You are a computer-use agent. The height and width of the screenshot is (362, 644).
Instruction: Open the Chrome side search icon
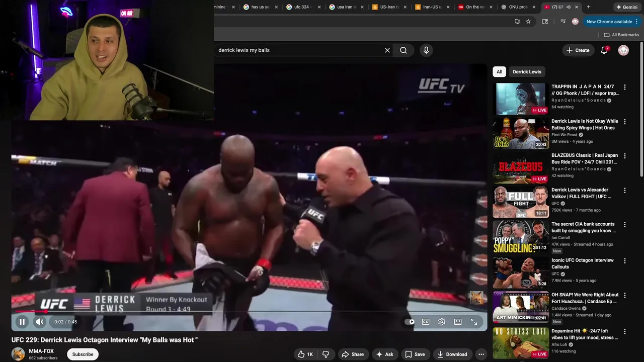pyautogui.click(x=545, y=22)
